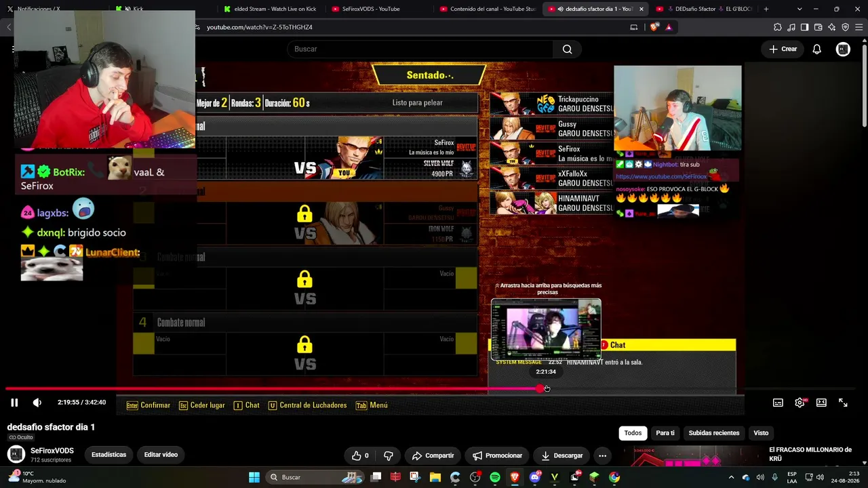
Task: Open the more actions ellipsis menu
Action: (x=602, y=455)
